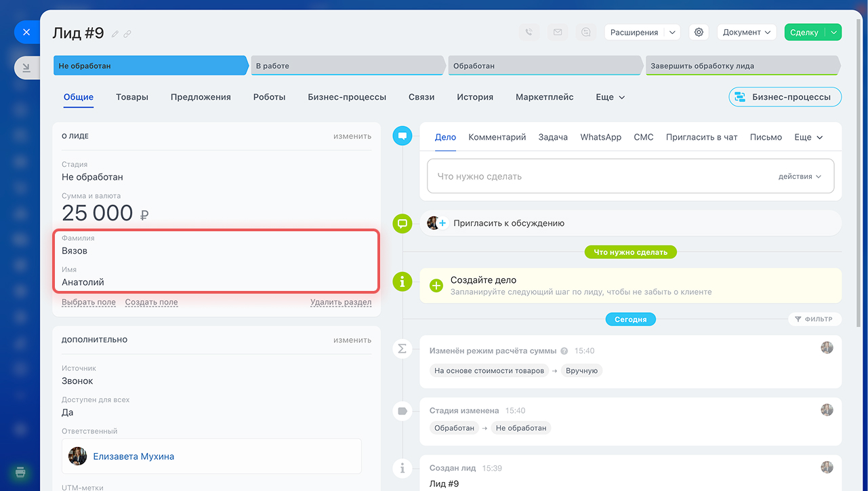Click Пригласить к обсуждению
The image size is (868, 491).
tap(509, 223)
